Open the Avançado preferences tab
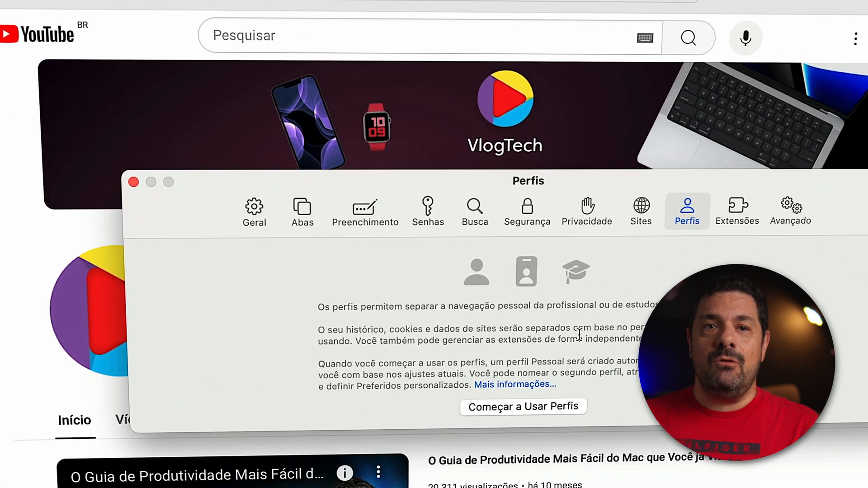 pos(790,211)
